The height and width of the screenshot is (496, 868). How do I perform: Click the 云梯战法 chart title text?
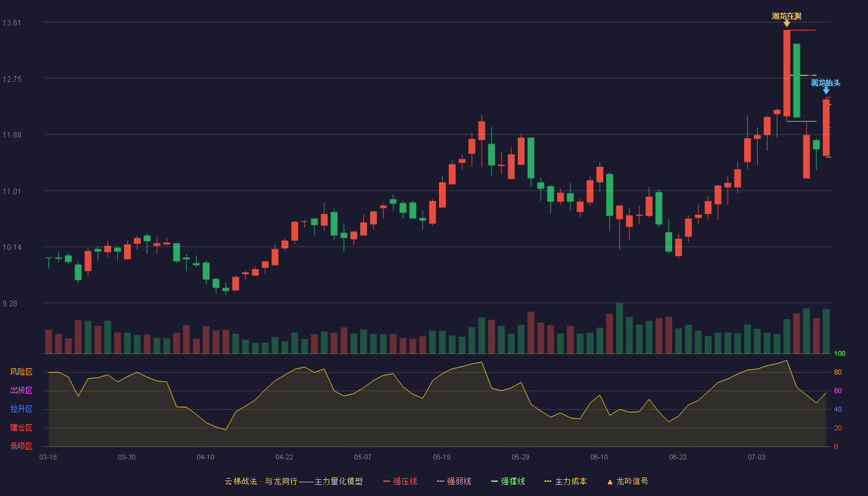pyautogui.click(x=241, y=481)
